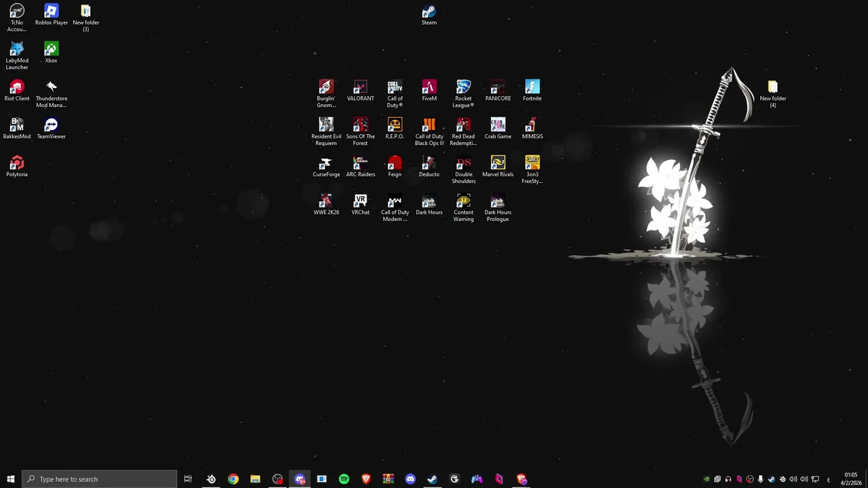Select the VRChat desktop icon
The image size is (868, 488).
[x=360, y=205]
